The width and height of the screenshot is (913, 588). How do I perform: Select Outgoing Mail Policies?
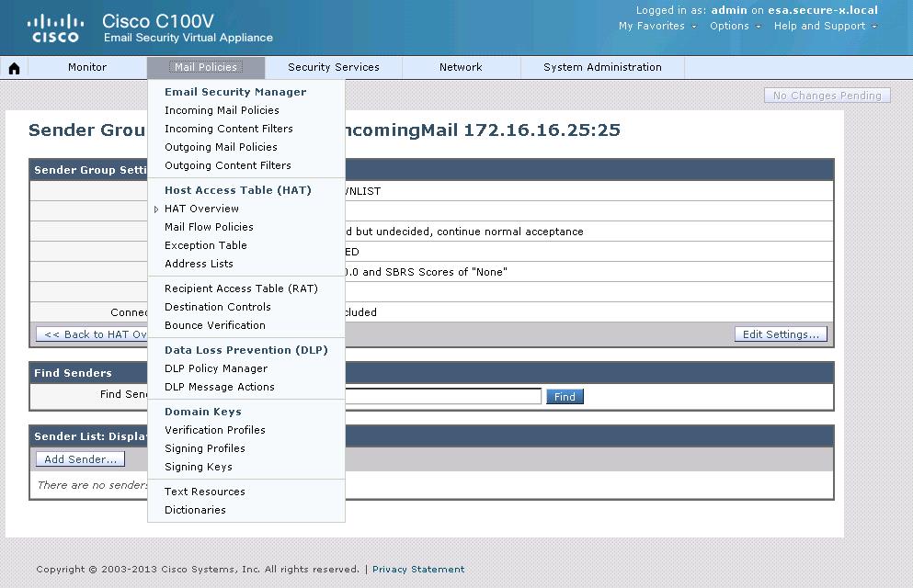tap(221, 147)
